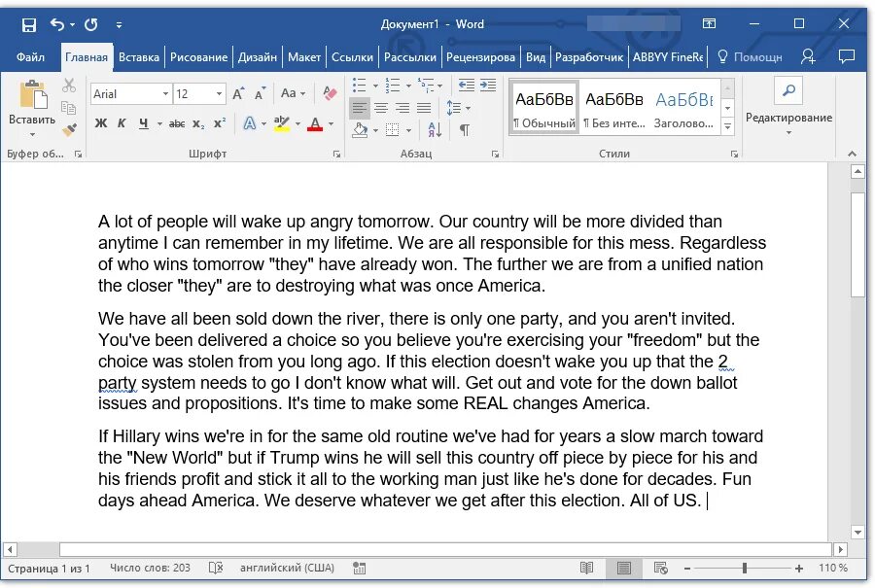Sort paragraphs with the A-Z sort icon
875x588 pixels.
point(435,130)
